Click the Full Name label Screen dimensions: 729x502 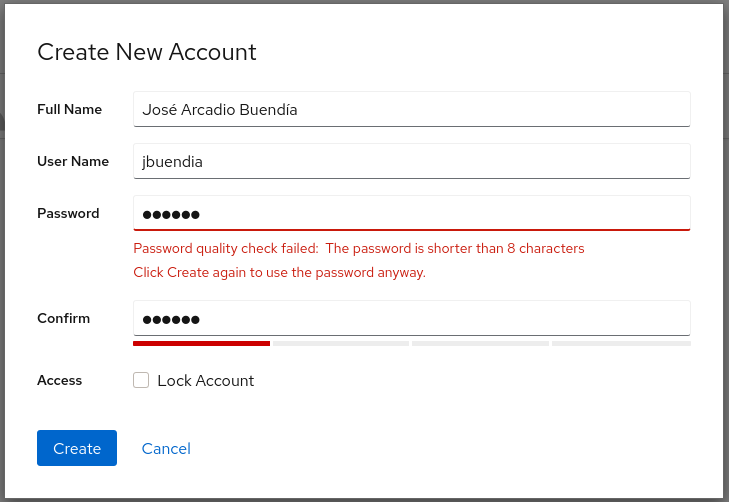(x=69, y=109)
